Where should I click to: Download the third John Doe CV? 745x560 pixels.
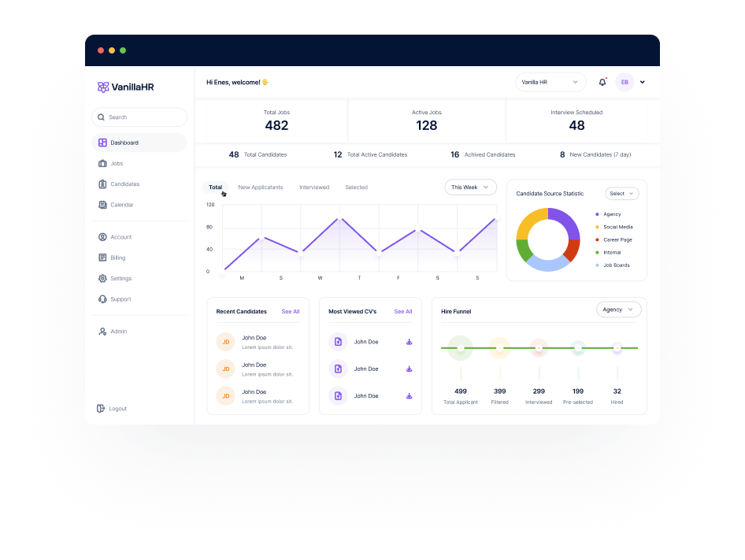[x=409, y=396]
